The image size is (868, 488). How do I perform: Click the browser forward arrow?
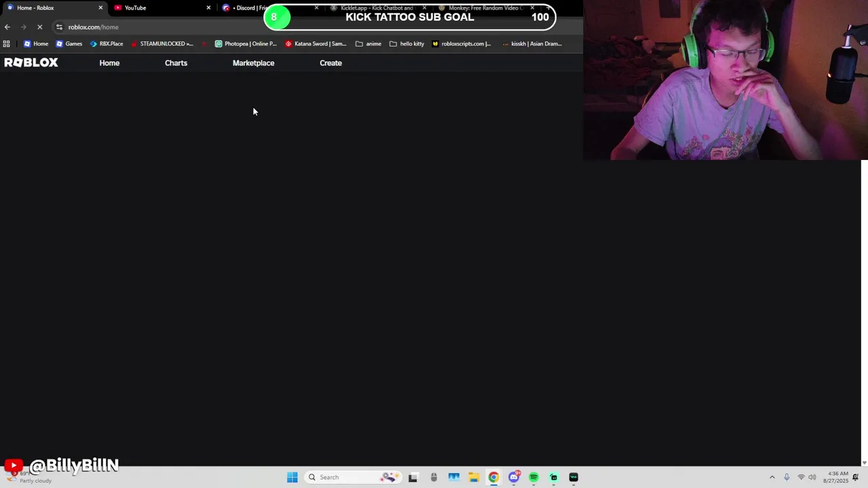pyautogui.click(x=24, y=27)
